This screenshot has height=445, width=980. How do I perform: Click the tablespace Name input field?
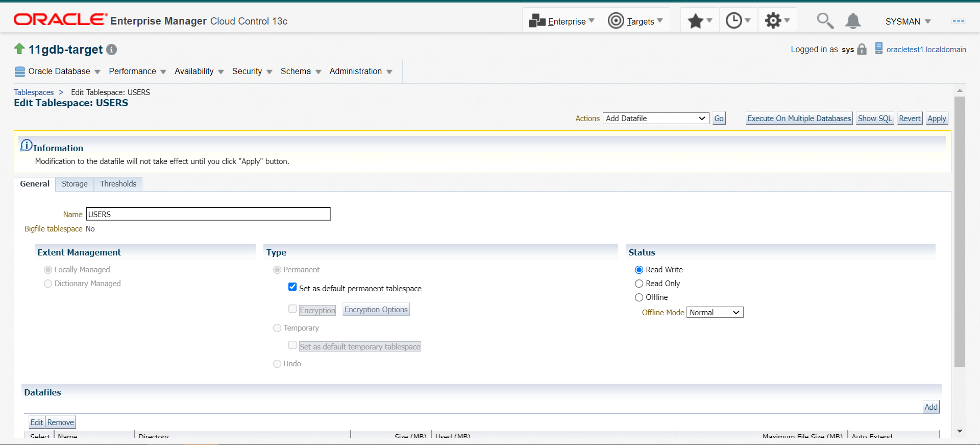pyautogui.click(x=208, y=214)
